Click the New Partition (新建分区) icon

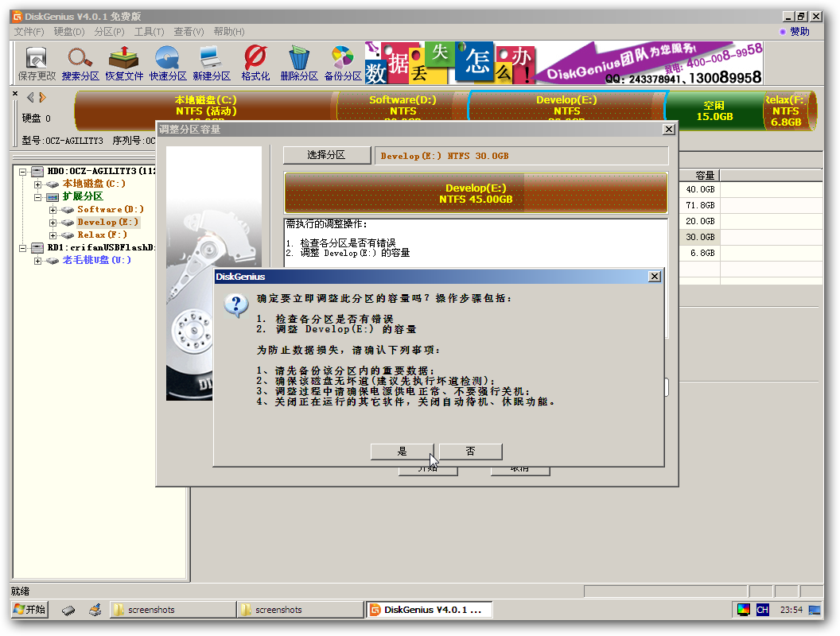click(x=212, y=64)
